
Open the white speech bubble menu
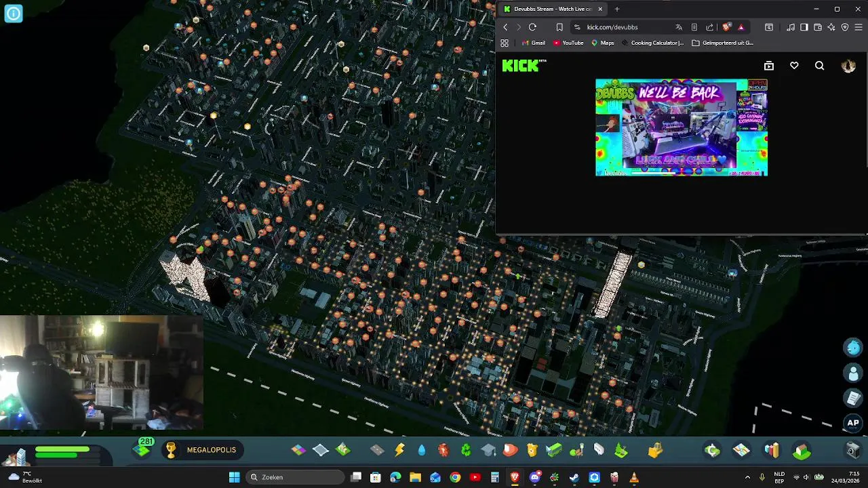pos(599,450)
